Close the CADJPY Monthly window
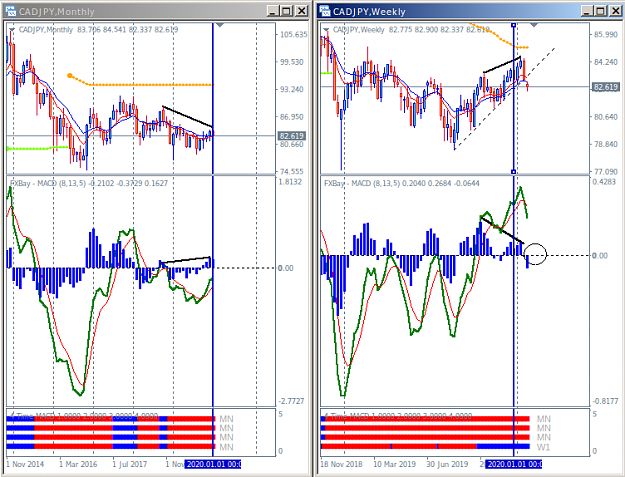 pos(302,11)
